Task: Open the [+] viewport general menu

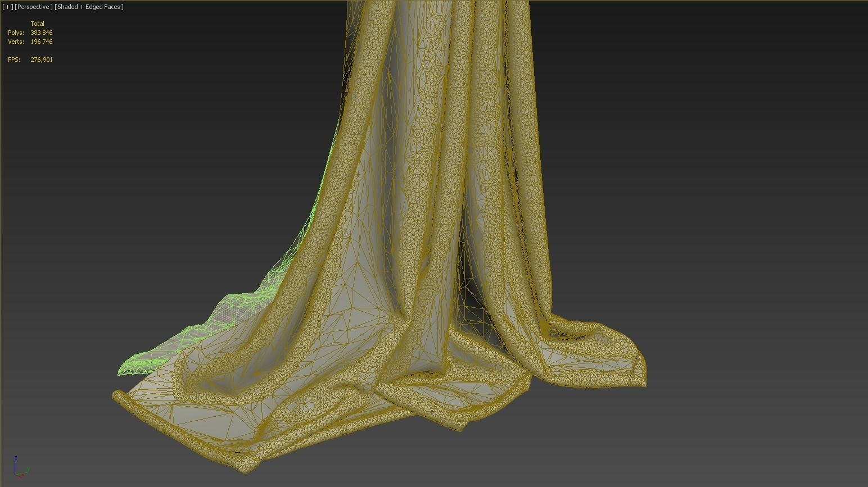Action: pos(8,7)
